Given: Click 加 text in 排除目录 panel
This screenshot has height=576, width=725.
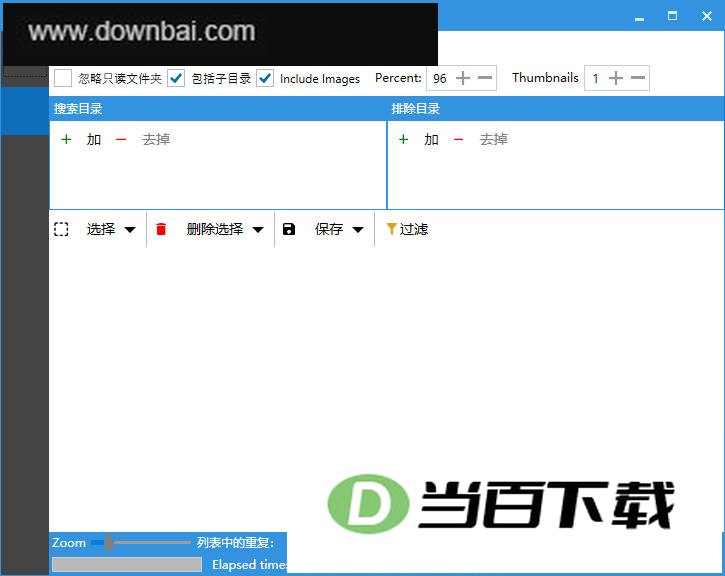Looking at the screenshot, I should [x=431, y=139].
